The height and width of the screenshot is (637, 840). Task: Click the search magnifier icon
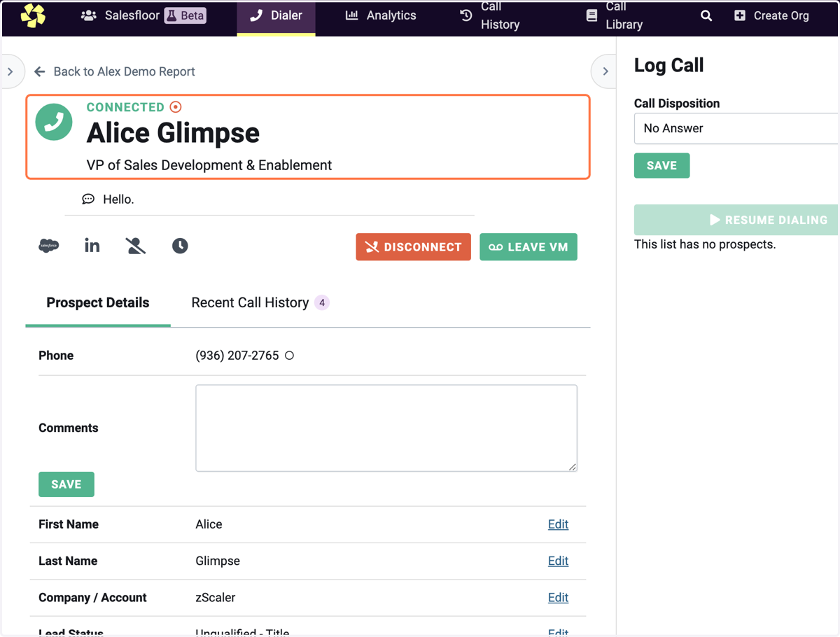tap(706, 15)
